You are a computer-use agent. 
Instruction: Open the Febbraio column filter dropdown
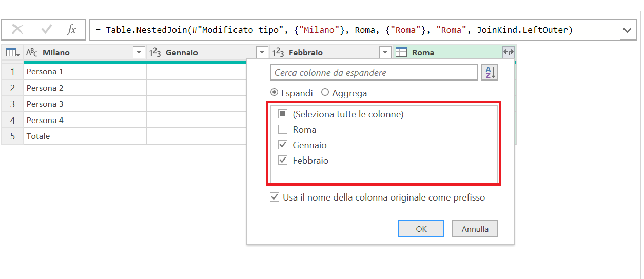pyautogui.click(x=385, y=52)
